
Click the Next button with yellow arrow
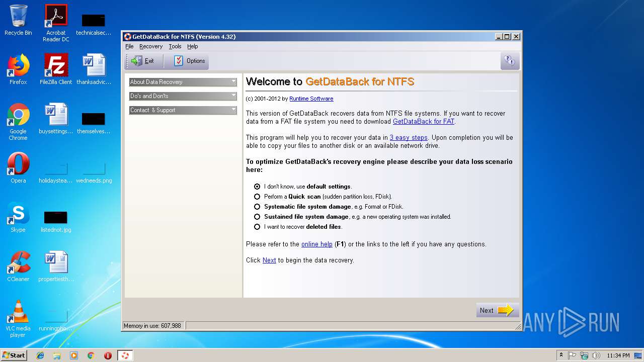tap(497, 310)
